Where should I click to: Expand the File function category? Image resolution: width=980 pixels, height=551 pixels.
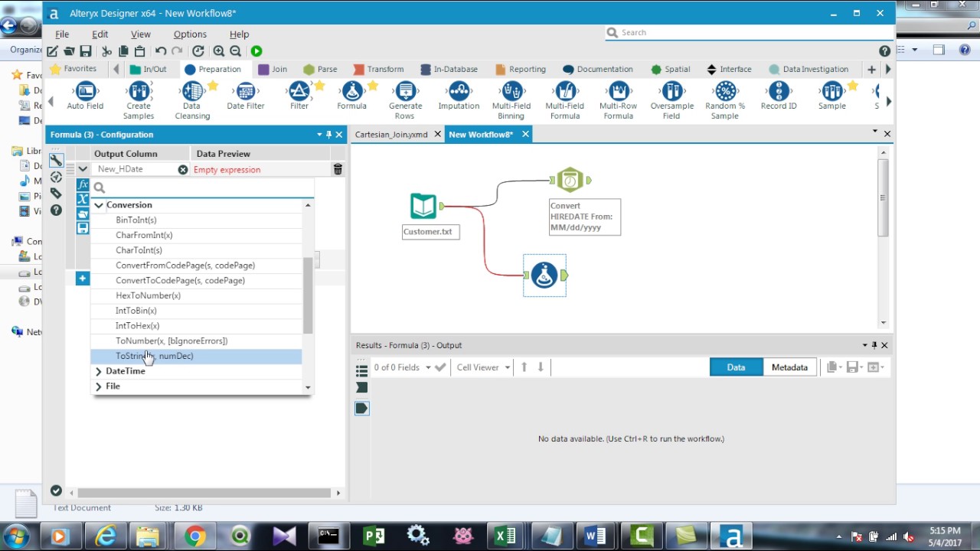tap(99, 386)
